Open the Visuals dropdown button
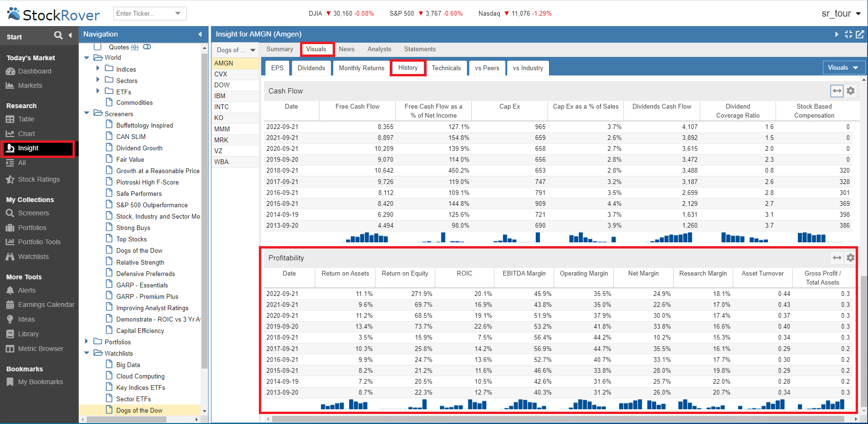The width and height of the screenshot is (868, 424). tap(843, 68)
